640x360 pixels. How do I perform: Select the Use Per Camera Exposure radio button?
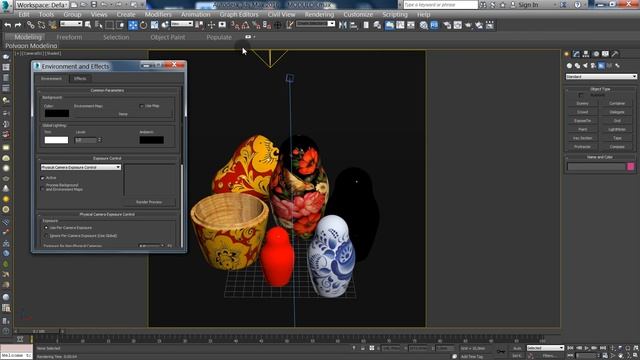click(x=46, y=227)
